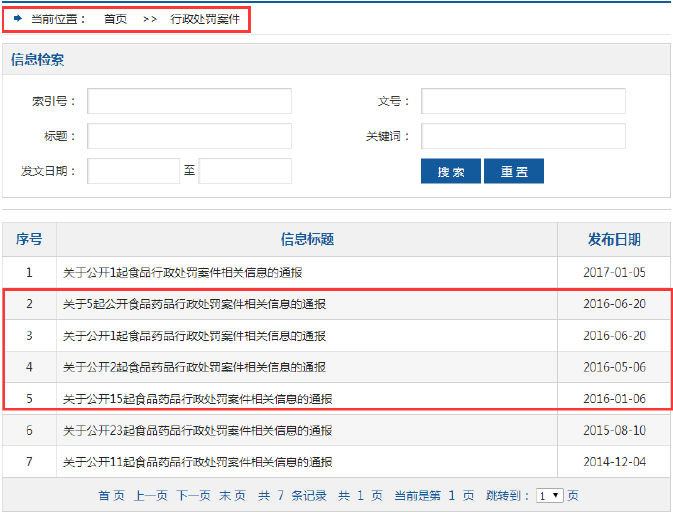673x512 pixels.
Task: Open the 首页 breadcrumb link
Action: pos(115,19)
